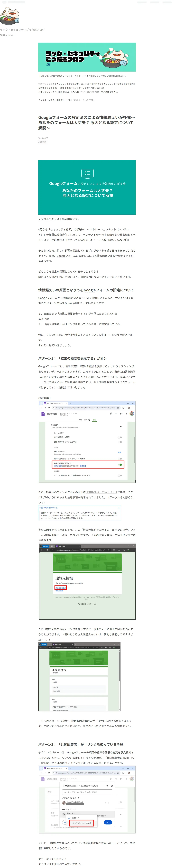This screenshot has width=174, height=868.
Task: Click new tab plus in the settings screenshot
Action: tap(70, 403)
